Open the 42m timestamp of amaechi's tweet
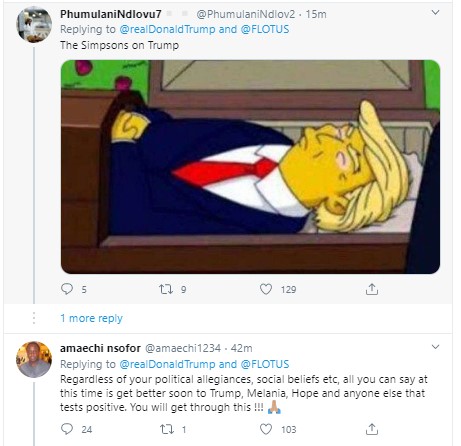 pos(241,348)
